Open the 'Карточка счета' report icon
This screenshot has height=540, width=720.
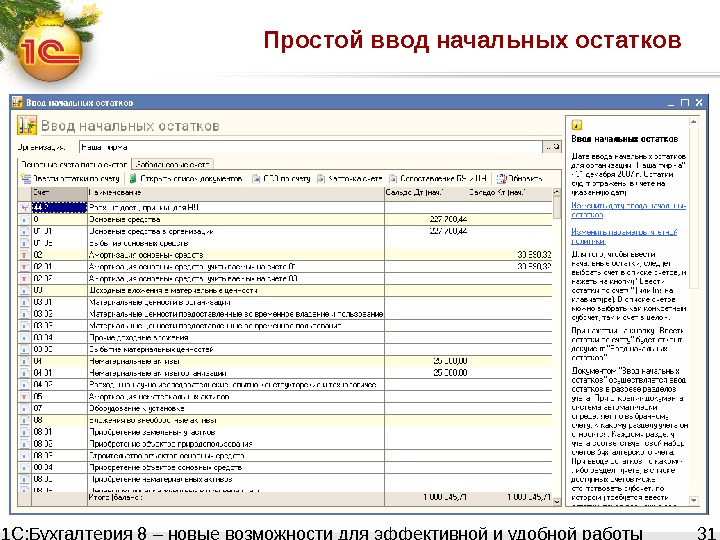click(321, 179)
